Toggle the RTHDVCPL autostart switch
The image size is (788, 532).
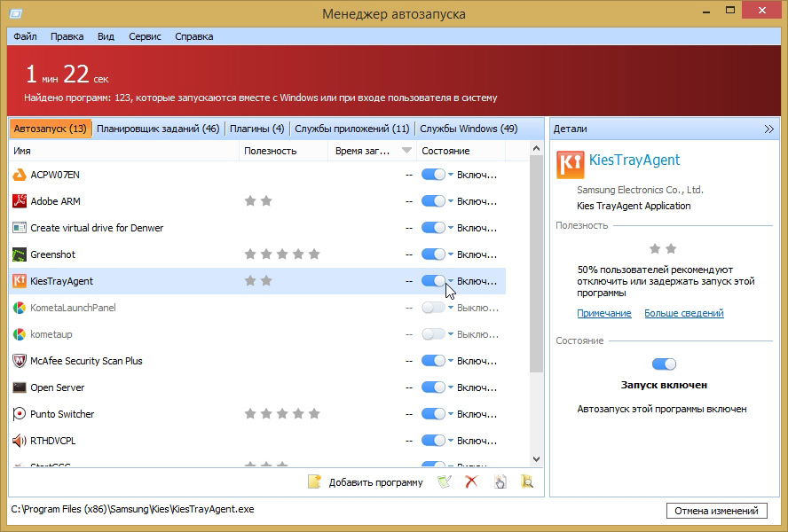pyautogui.click(x=433, y=441)
